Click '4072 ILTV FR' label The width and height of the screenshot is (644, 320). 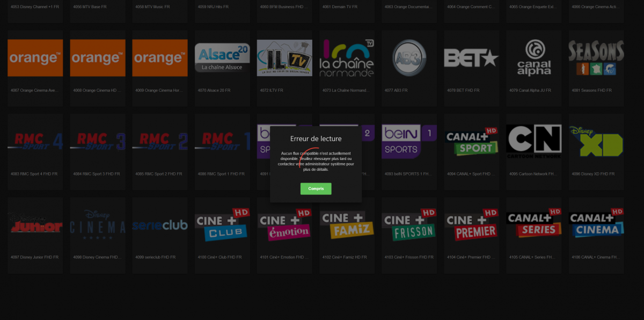pyautogui.click(x=272, y=90)
